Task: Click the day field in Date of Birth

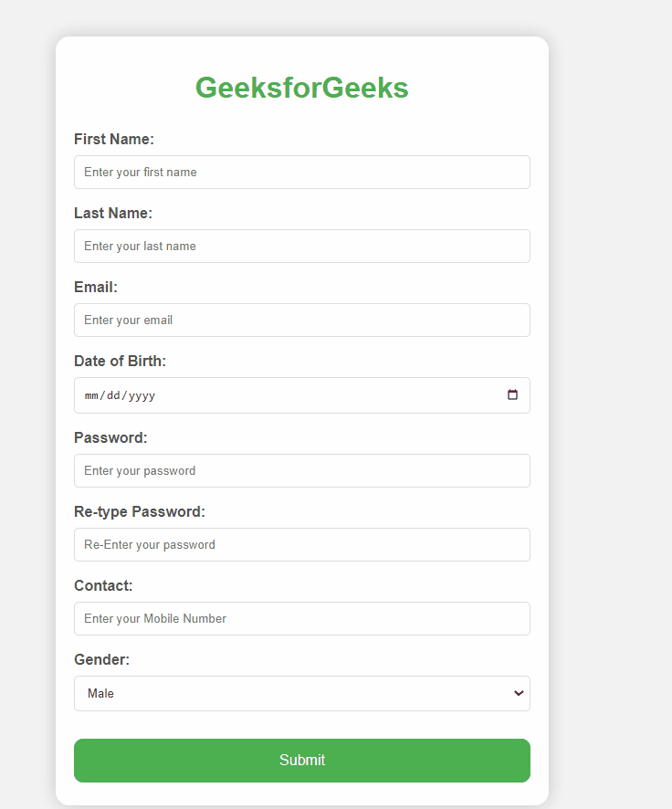Action: tap(112, 395)
